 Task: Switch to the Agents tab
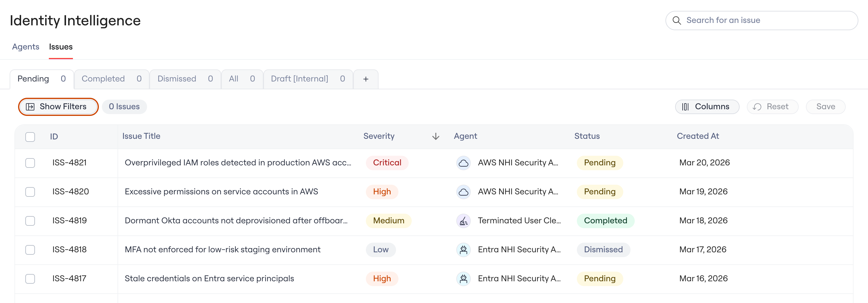[x=26, y=46]
